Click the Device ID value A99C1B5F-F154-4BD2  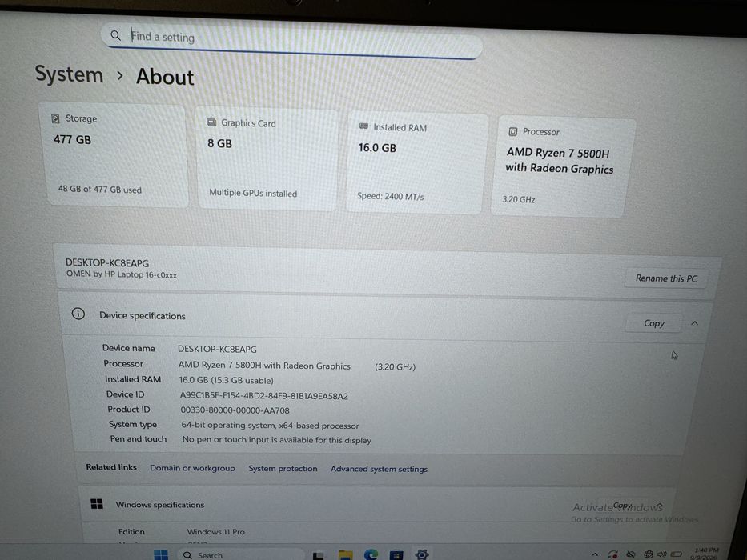coord(263,396)
